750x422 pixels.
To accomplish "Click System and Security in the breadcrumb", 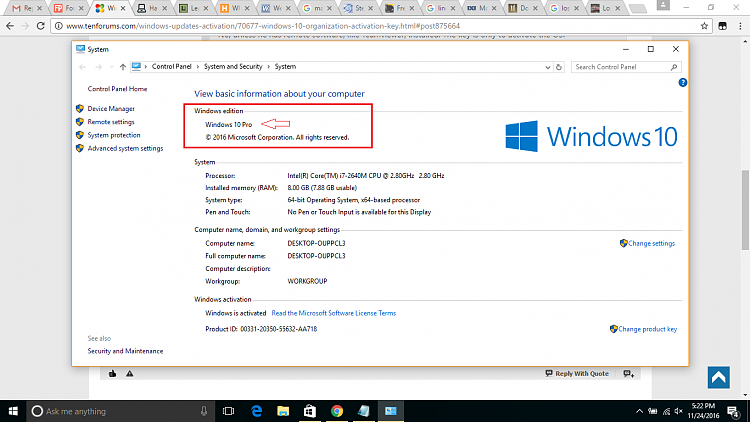I will (233, 67).
